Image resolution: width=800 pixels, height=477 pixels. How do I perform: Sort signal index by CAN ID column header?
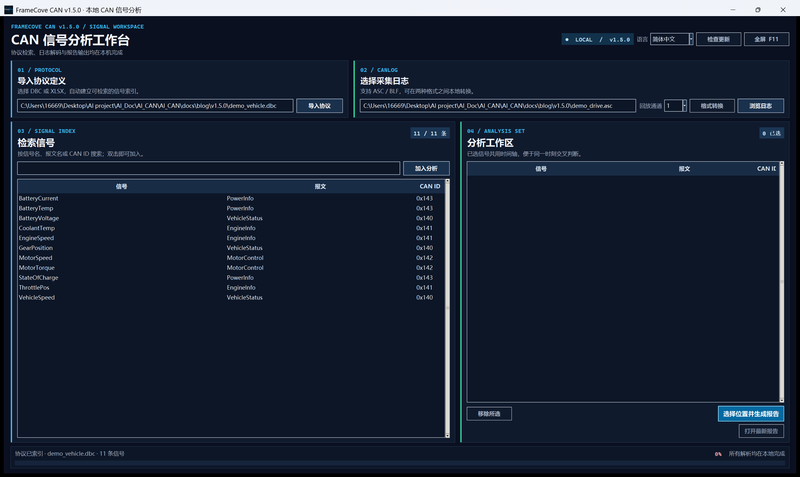pyautogui.click(x=430, y=186)
